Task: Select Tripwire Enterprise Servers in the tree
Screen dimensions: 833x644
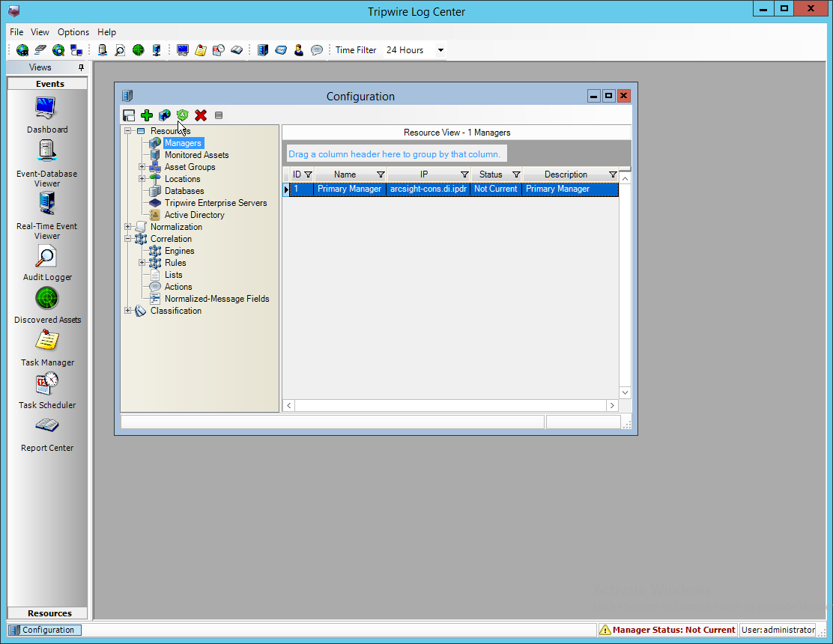Action: point(216,203)
